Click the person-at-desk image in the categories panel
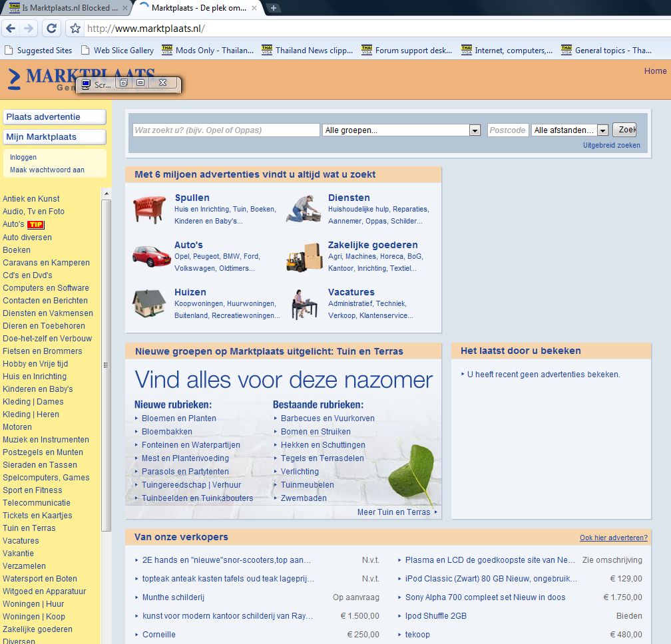 304,305
